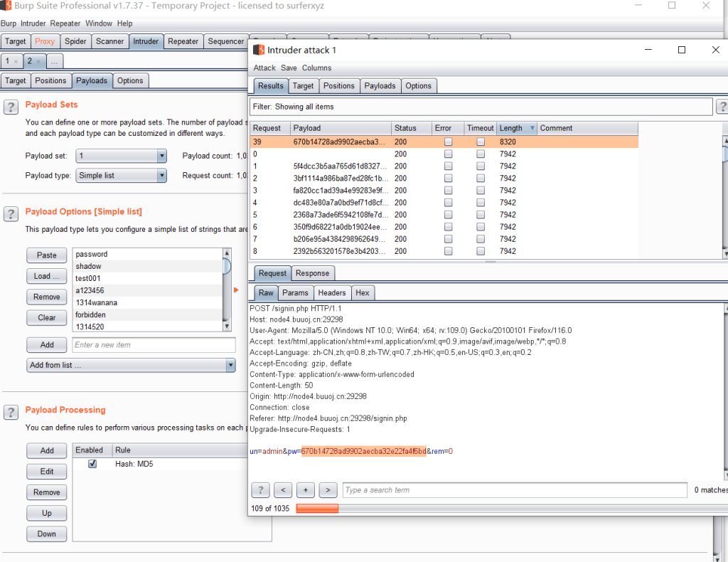Click the orange attack progress bar
The width and height of the screenshot is (728, 562).
tap(317, 508)
